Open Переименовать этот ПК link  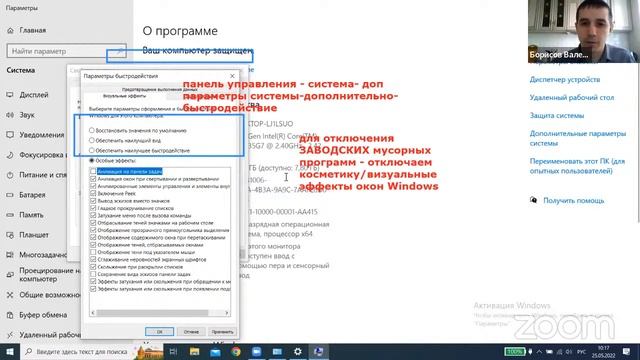click(x=577, y=166)
